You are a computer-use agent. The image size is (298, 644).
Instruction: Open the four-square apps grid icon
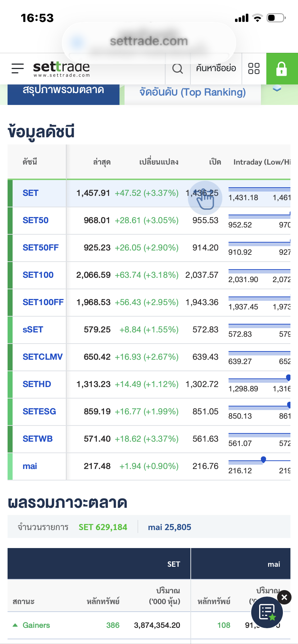click(254, 68)
